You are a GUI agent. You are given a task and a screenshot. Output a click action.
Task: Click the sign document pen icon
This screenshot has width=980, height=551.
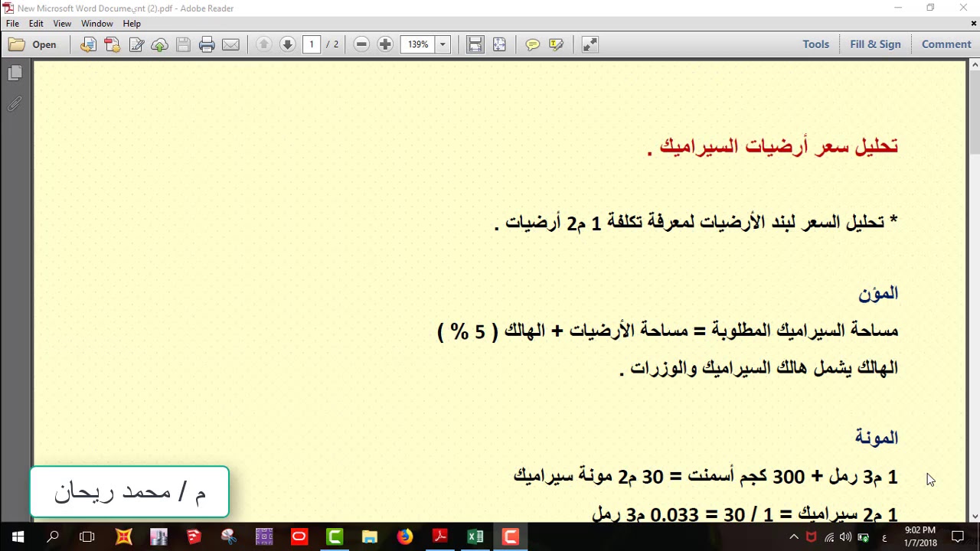click(136, 44)
